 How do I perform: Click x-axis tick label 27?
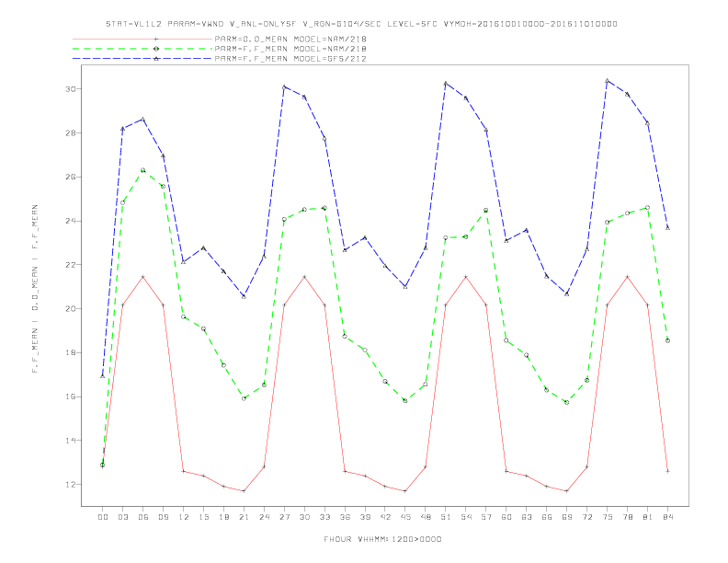click(x=284, y=517)
